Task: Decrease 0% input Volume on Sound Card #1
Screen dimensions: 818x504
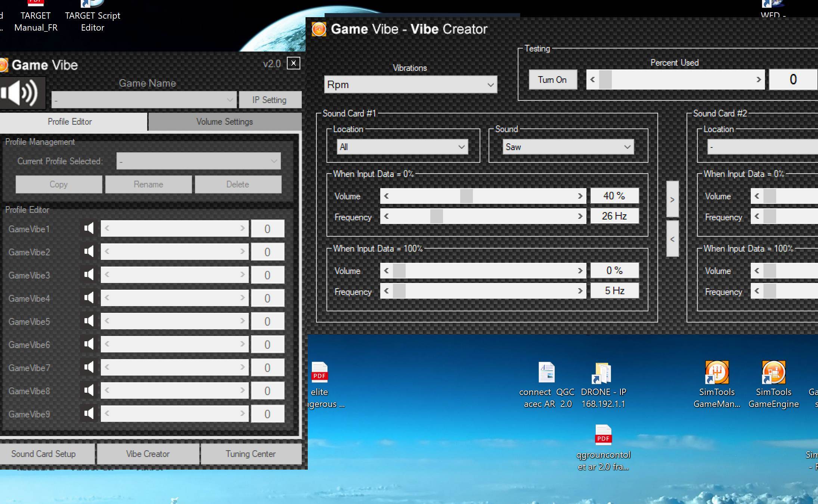Action: (386, 196)
